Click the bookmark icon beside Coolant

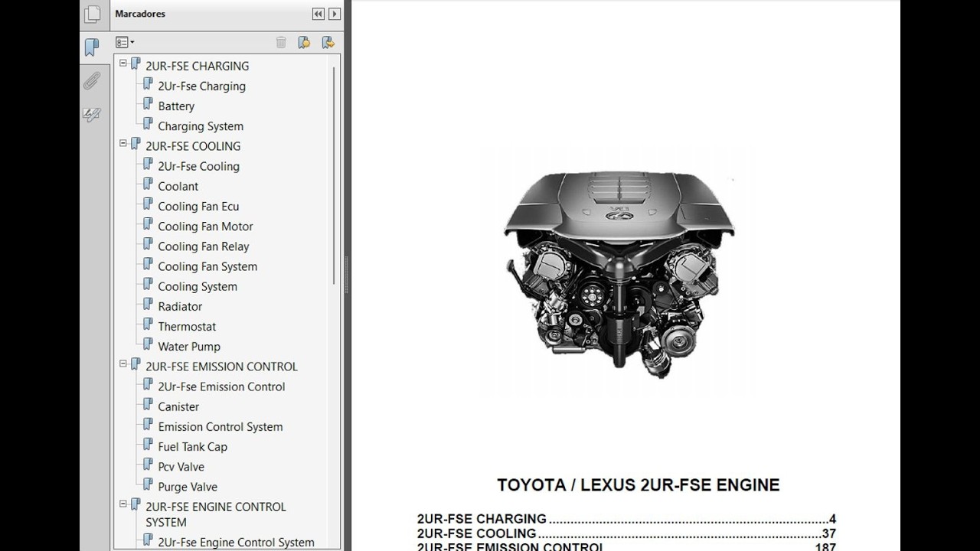tap(148, 184)
